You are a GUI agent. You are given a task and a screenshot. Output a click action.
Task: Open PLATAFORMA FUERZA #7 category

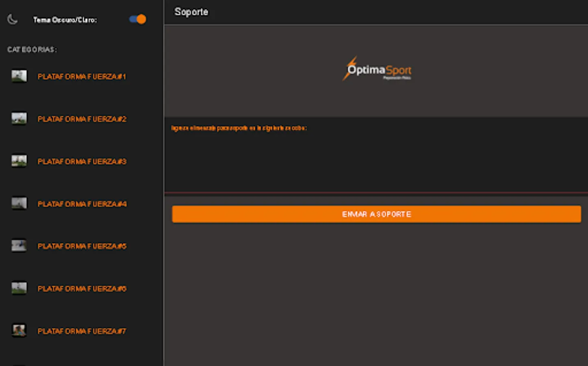pyautogui.click(x=82, y=331)
